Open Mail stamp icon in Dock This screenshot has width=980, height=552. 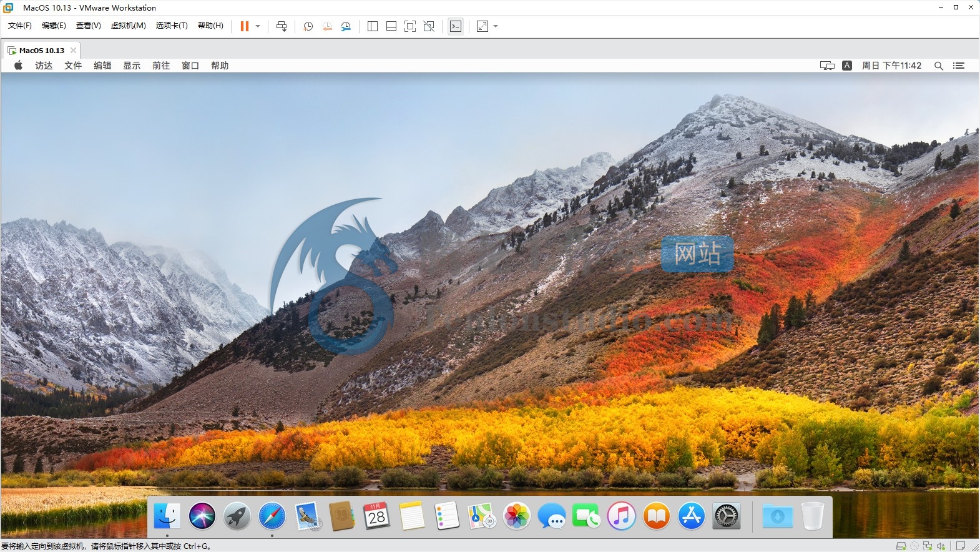[308, 516]
